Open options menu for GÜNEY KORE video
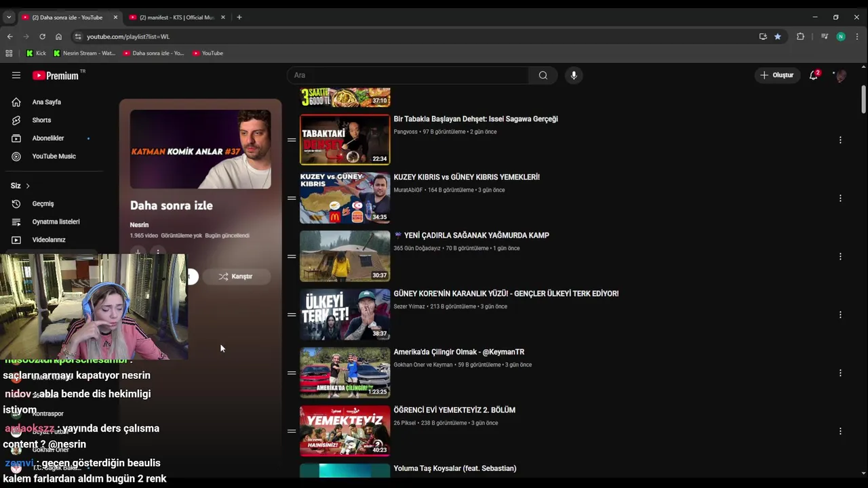 coord(840,315)
